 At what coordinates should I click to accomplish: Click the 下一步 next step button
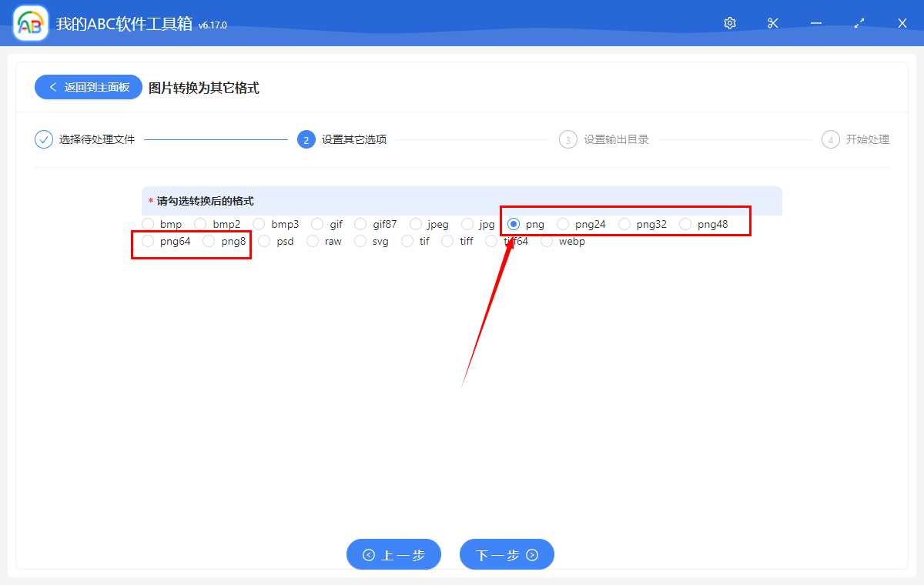click(x=507, y=554)
